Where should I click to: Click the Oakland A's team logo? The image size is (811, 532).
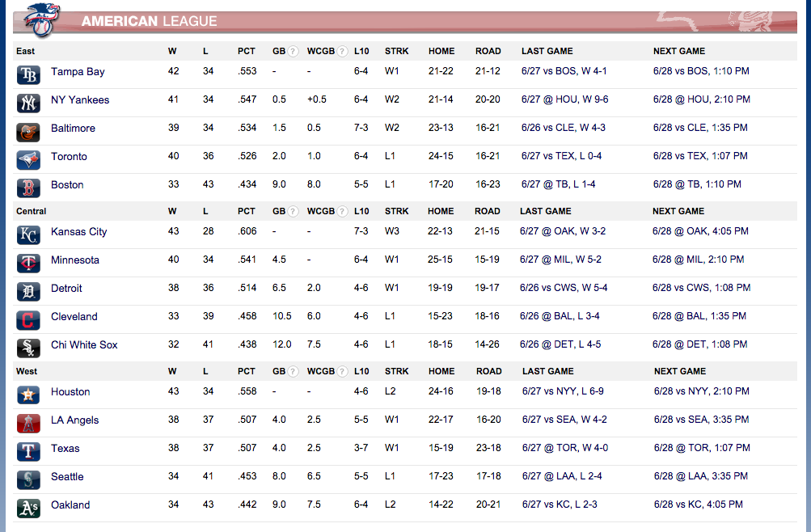point(28,509)
